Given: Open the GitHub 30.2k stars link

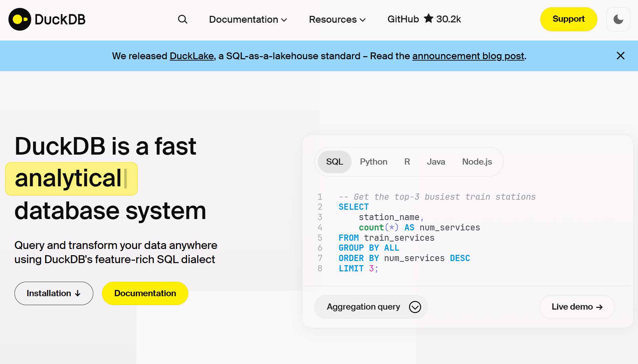Looking at the screenshot, I should (x=424, y=19).
